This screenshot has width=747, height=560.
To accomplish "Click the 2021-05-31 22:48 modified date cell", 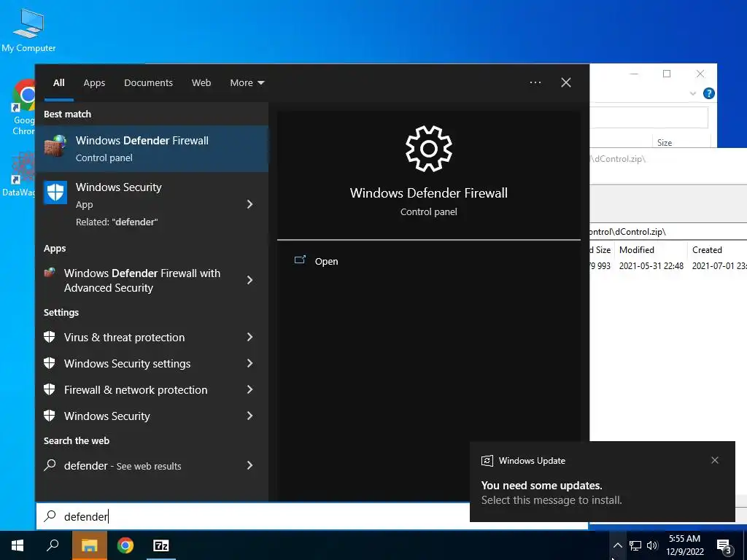I will tap(651, 265).
